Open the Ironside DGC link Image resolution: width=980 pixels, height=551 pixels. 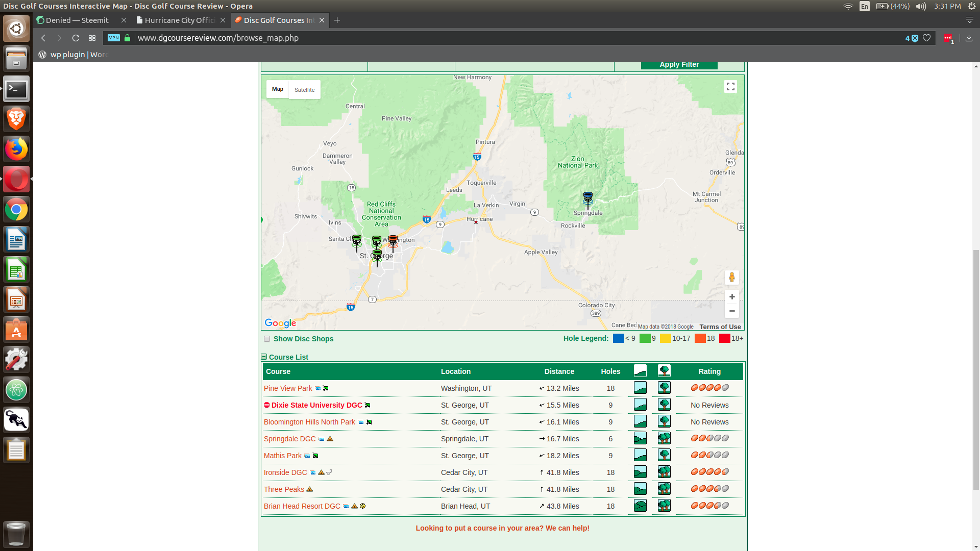point(285,472)
